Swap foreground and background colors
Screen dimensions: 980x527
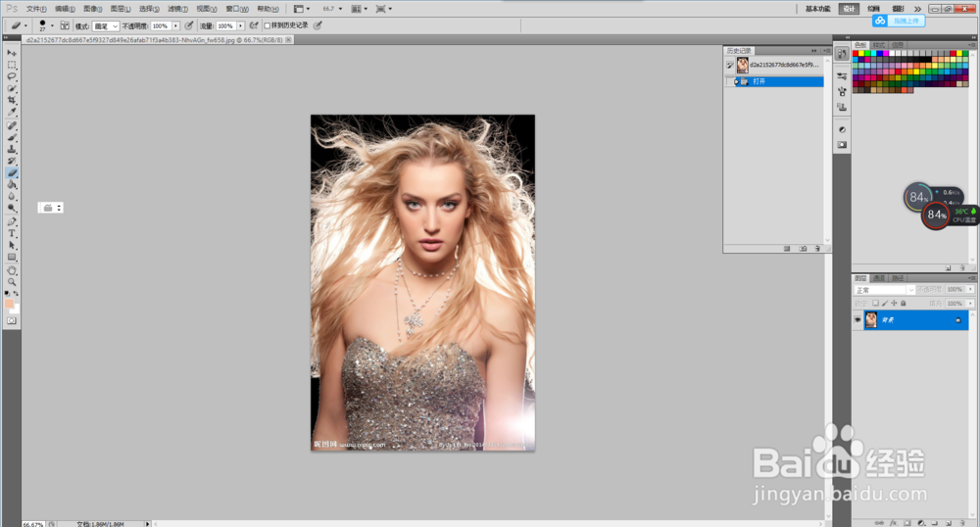(17, 293)
